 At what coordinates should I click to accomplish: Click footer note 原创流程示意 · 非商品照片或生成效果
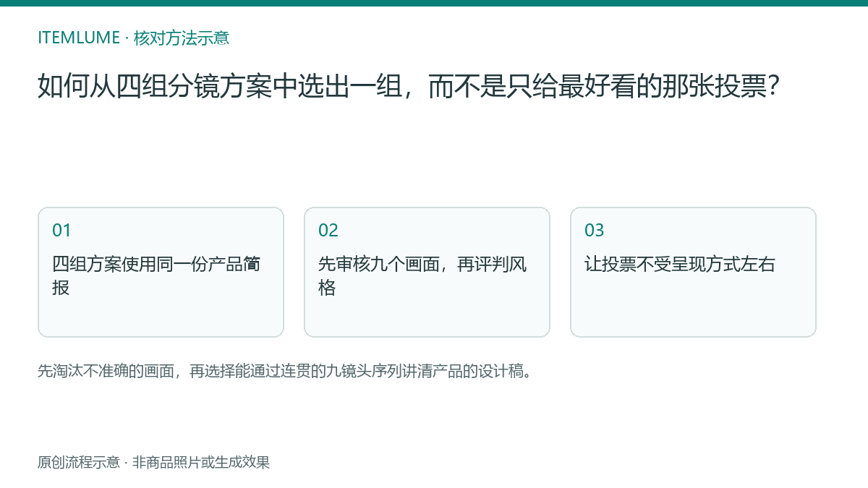point(153,462)
